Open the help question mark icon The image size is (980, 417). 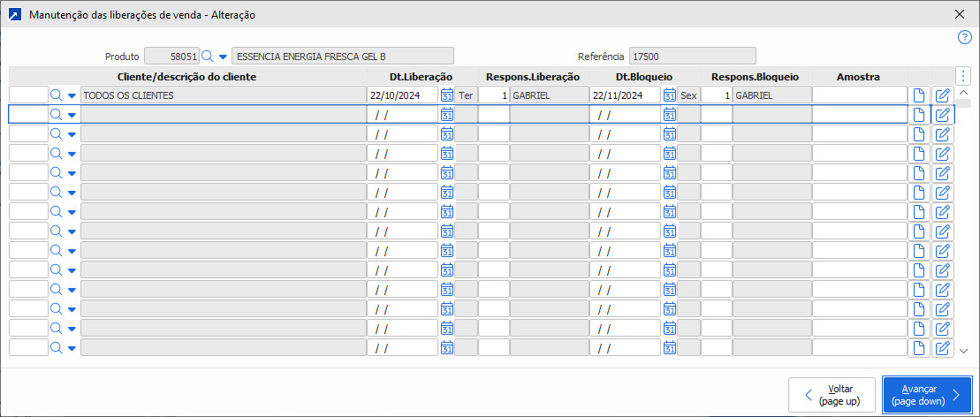coord(964,37)
